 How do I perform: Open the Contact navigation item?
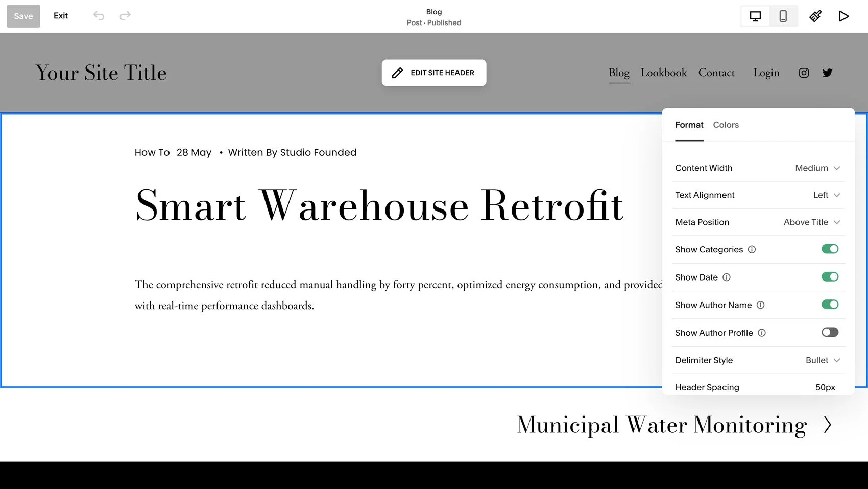pos(716,73)
